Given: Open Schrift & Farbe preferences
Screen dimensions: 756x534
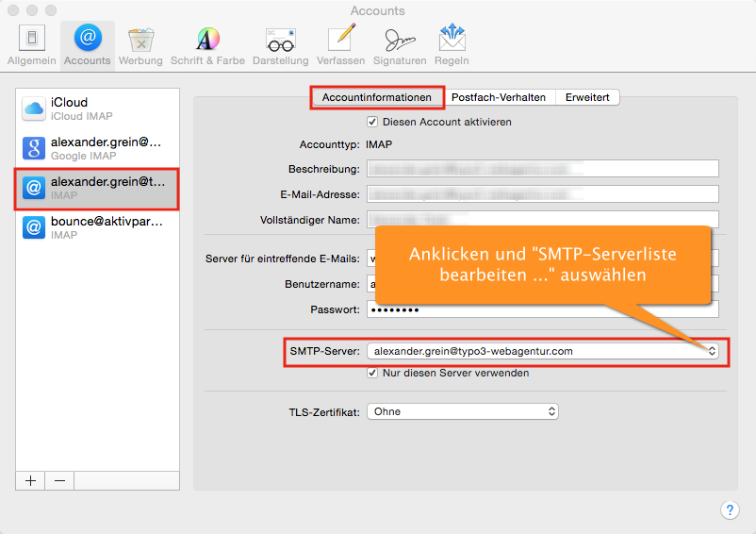Looking at the screenshot, I should coord(207,45).
